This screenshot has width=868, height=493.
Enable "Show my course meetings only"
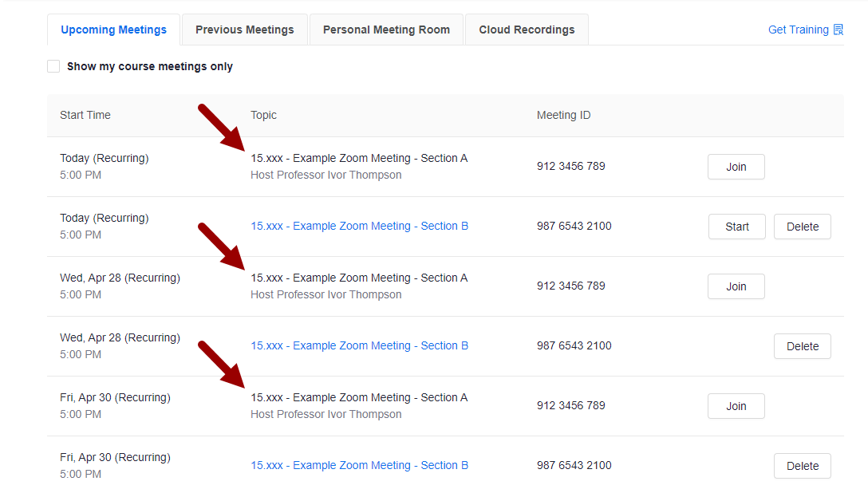tap(53, 66)
